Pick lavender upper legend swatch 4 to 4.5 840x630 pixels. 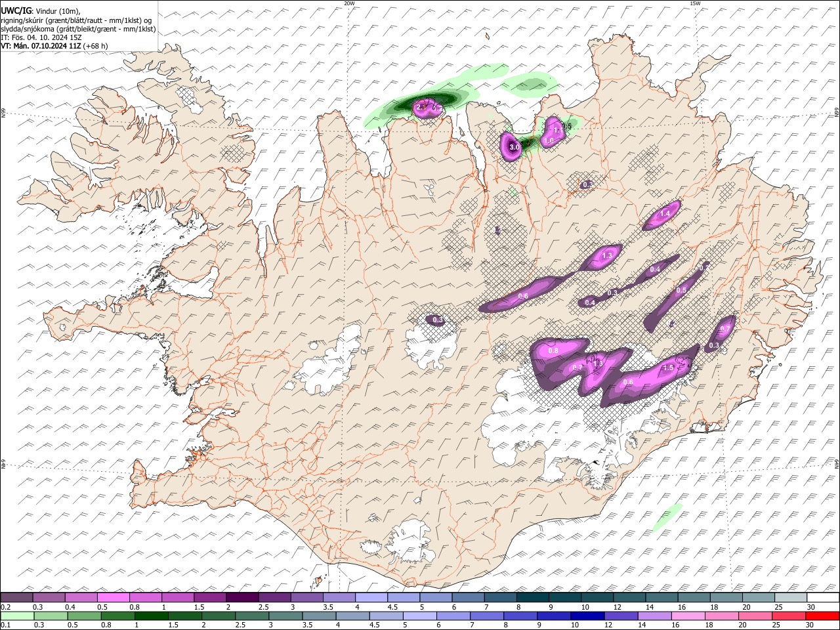[x=371, y=597]
